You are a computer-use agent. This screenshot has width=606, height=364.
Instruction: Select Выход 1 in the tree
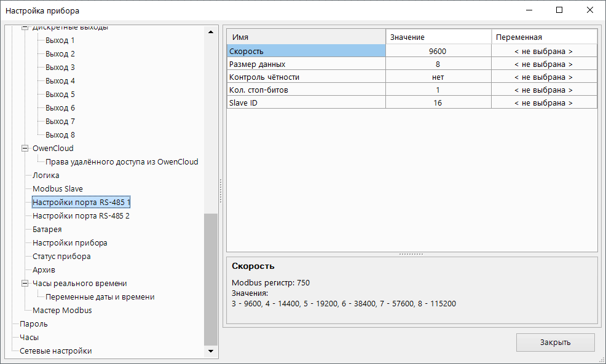pos(60,41)
